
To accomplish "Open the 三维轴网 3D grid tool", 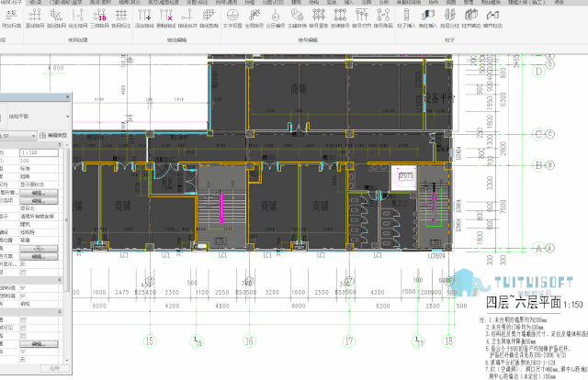I will (x=100, y=18).
